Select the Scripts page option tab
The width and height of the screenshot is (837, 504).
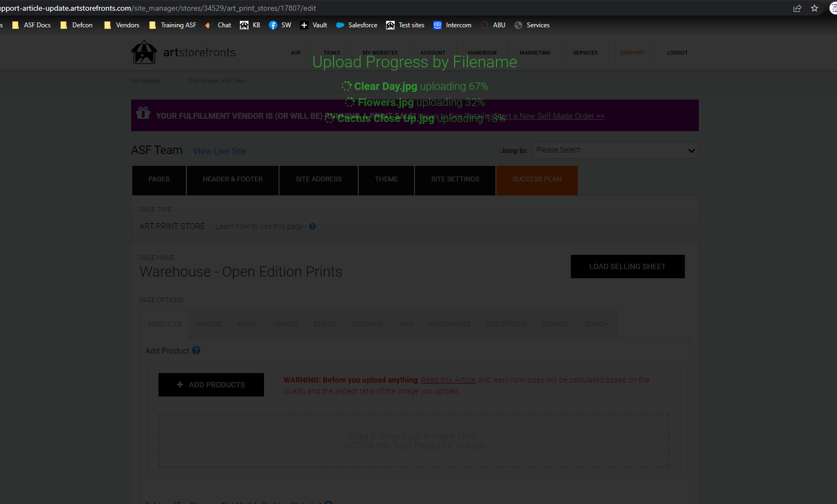pos(555,324)
